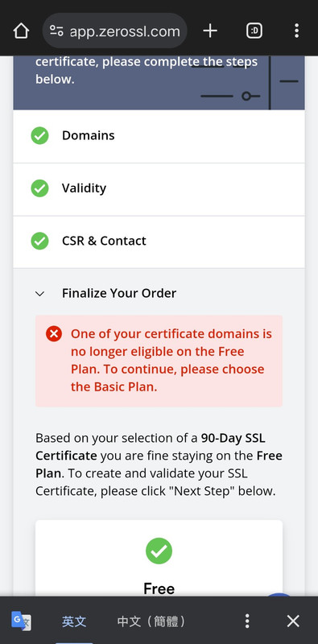
Task: Click the CSR & Contact green checkmark
Action: click(x=40, y=241)
